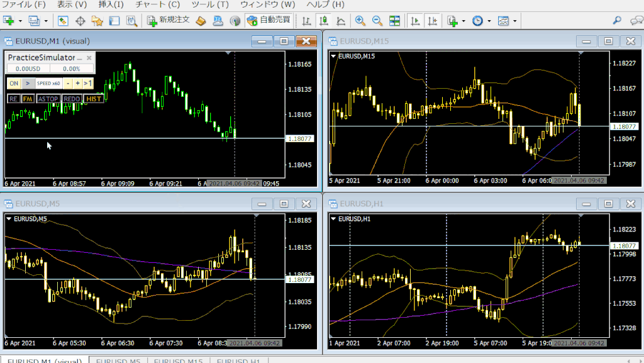Open the Periods dropdown arrow

(489, 21)
